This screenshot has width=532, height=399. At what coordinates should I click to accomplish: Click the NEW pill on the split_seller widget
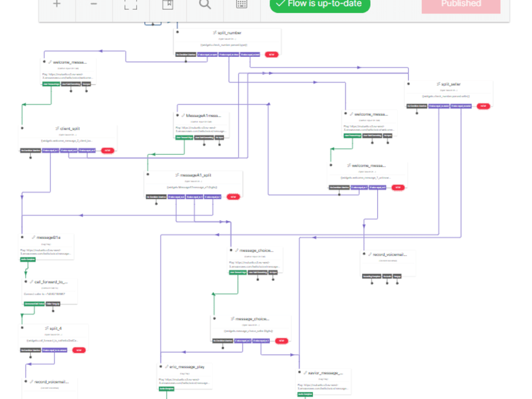click(x=483, y=105)
